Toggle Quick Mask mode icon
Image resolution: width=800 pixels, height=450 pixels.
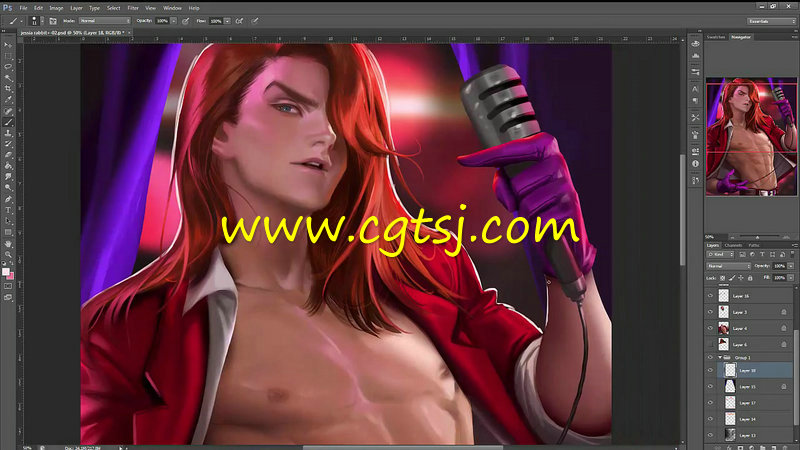tap(8, 286)
